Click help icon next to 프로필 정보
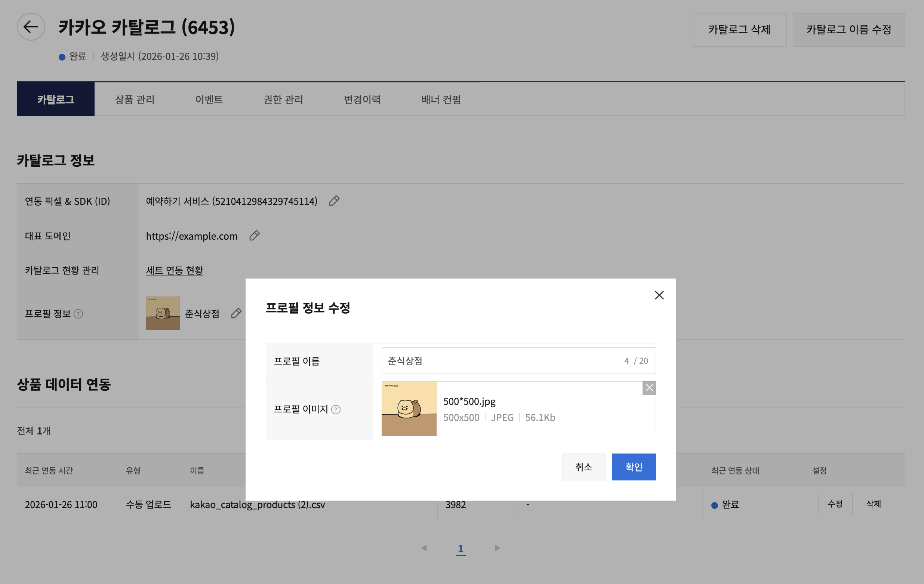The image size is (924, 584). coord(78,314)
